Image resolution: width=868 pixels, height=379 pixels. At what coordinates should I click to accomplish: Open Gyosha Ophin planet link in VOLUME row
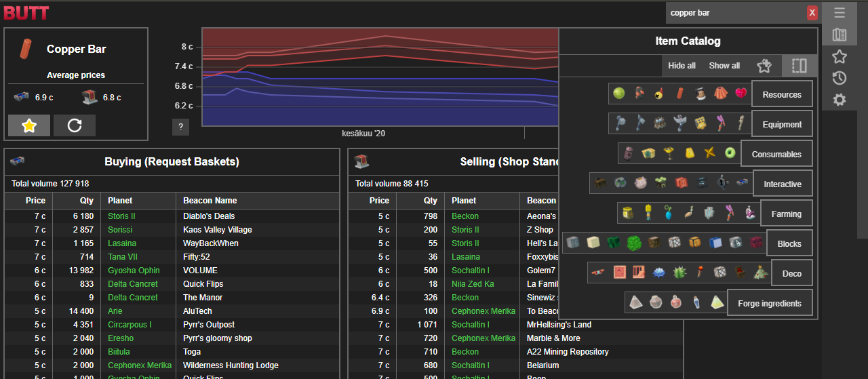(x=134, y=271)
